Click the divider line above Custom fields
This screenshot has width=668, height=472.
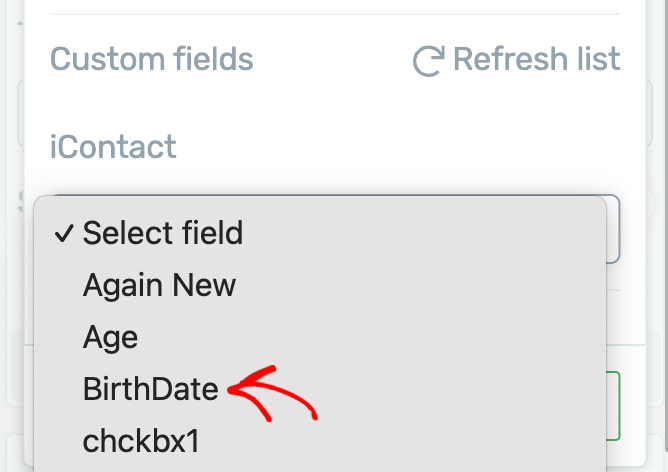point(335,14)
